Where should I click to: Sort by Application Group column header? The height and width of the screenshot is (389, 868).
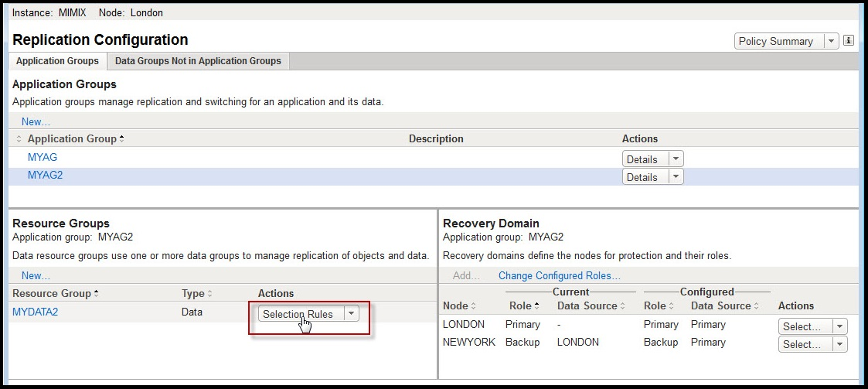pyautogui.click(x=75, y=139)
